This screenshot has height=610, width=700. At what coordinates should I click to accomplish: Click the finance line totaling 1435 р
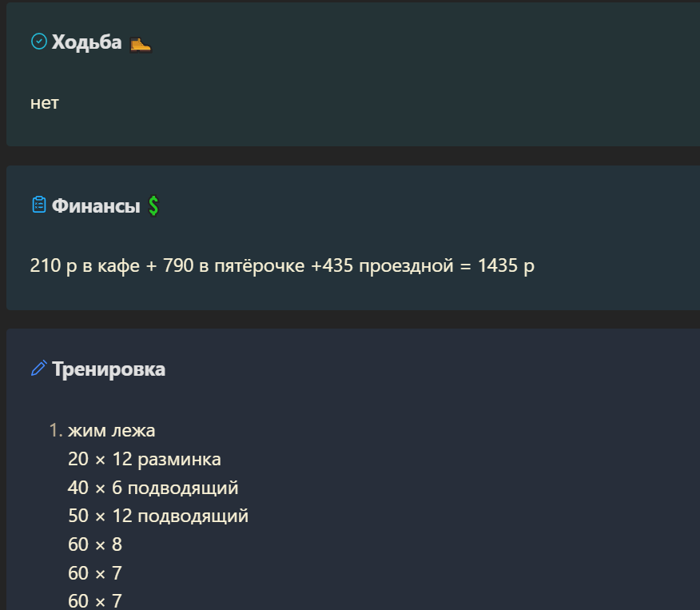282,265
